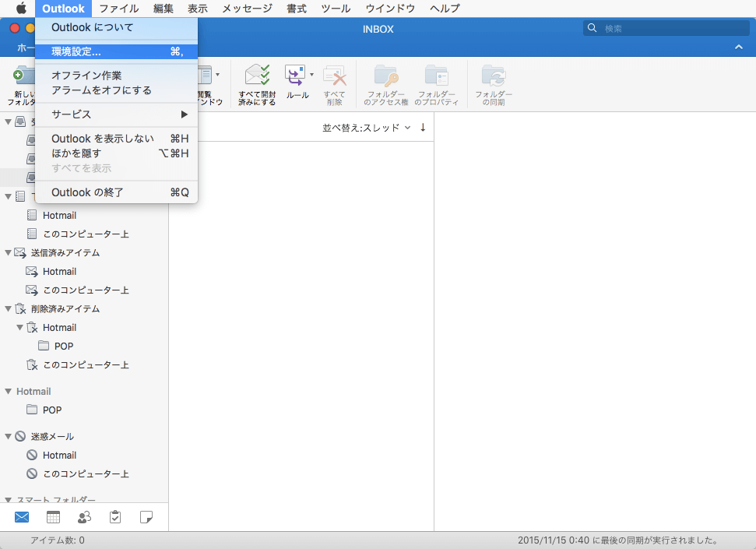This screenshot has height=549, width=756.
Task: Toggle sort direction arrow
Action: pos(423,128)
